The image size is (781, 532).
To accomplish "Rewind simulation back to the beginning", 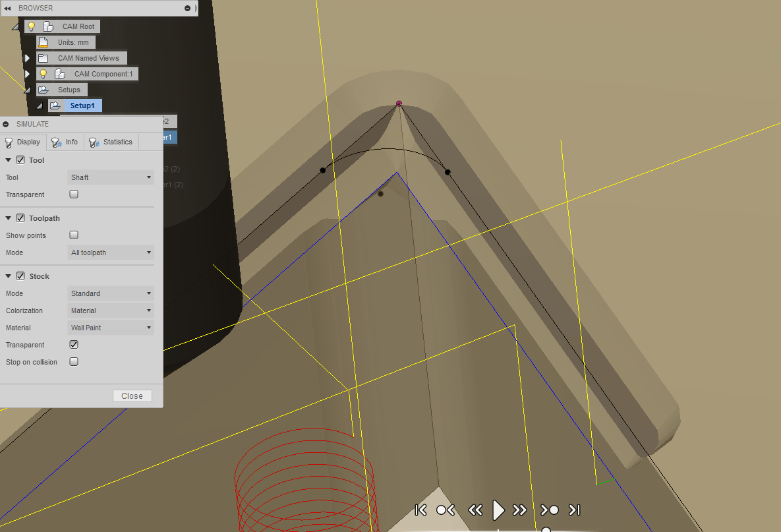I will tap(420, 510).
